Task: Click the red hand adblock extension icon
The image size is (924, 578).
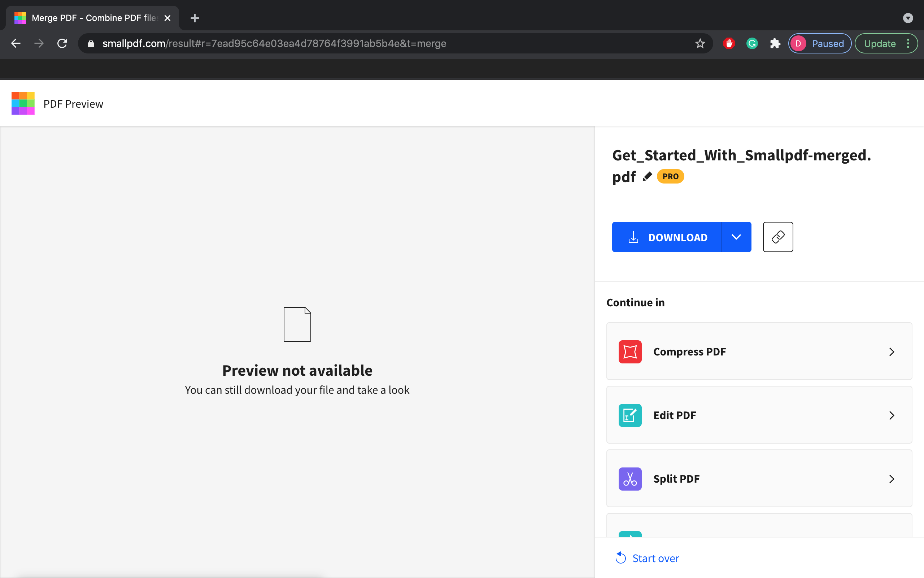Action: pyautogui.click(x=729, y=43)
